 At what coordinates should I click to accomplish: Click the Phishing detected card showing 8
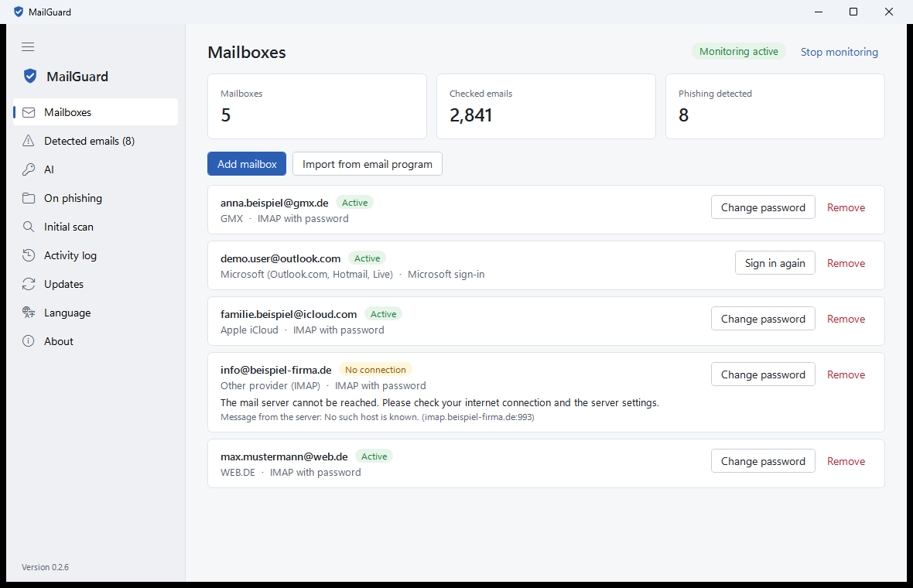coord(775,107)
